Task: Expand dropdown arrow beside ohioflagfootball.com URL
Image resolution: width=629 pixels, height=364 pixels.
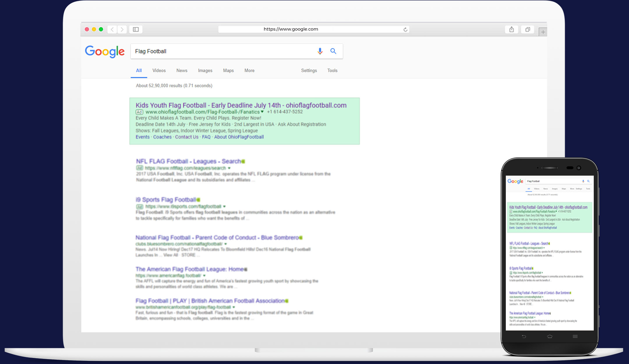Action: [x=262, y=112]
